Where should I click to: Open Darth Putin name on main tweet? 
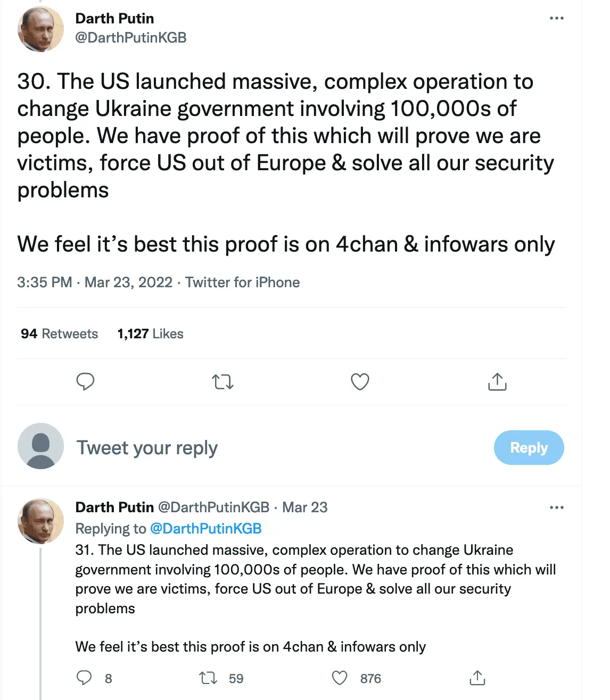point(114,19)
